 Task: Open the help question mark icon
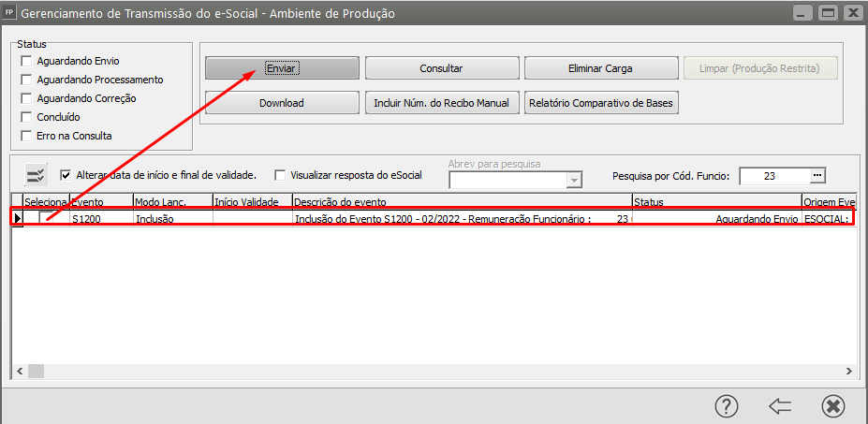click(x=727, y=407)
